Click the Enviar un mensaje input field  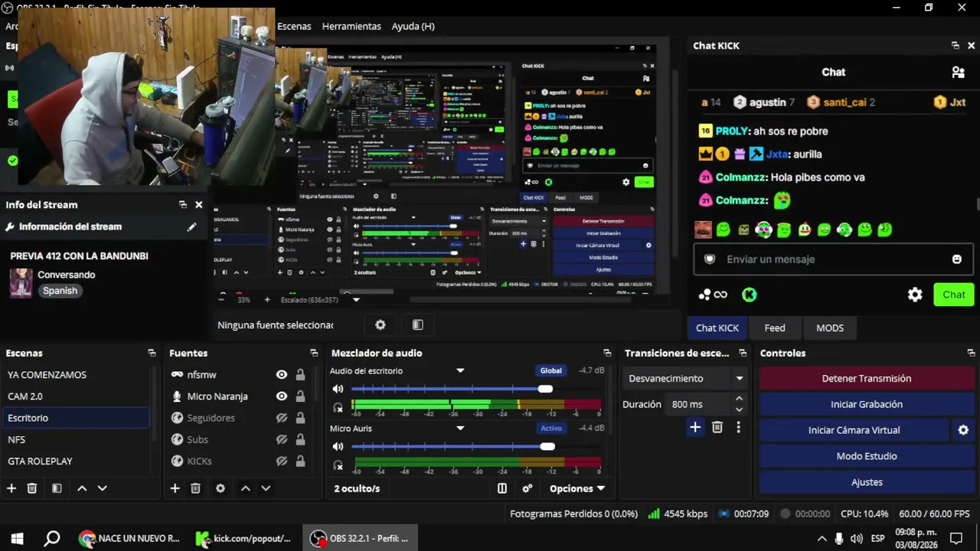834,259
